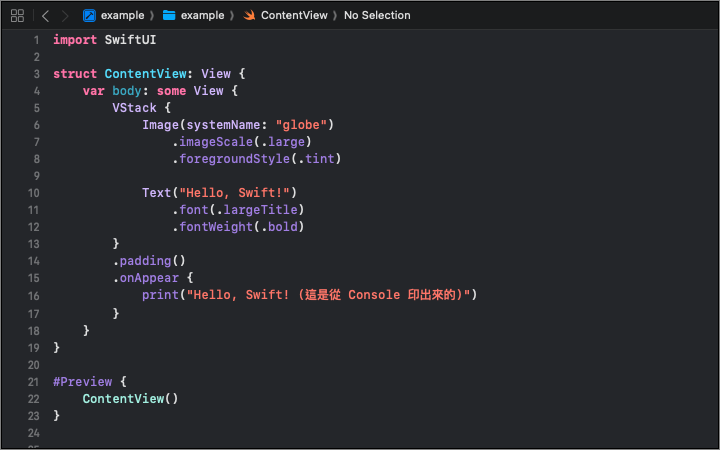Click line number 1 in the gutter
Viewport: 720px width, 450px height.
35,40
